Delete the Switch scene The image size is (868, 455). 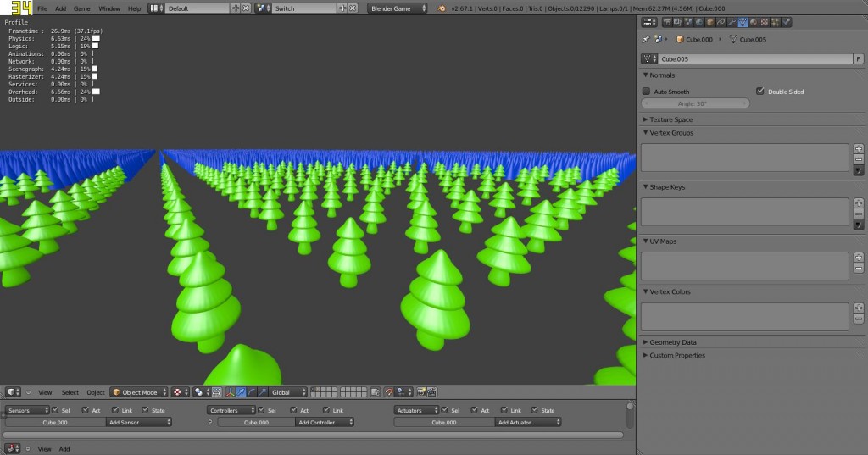[353, 8]
